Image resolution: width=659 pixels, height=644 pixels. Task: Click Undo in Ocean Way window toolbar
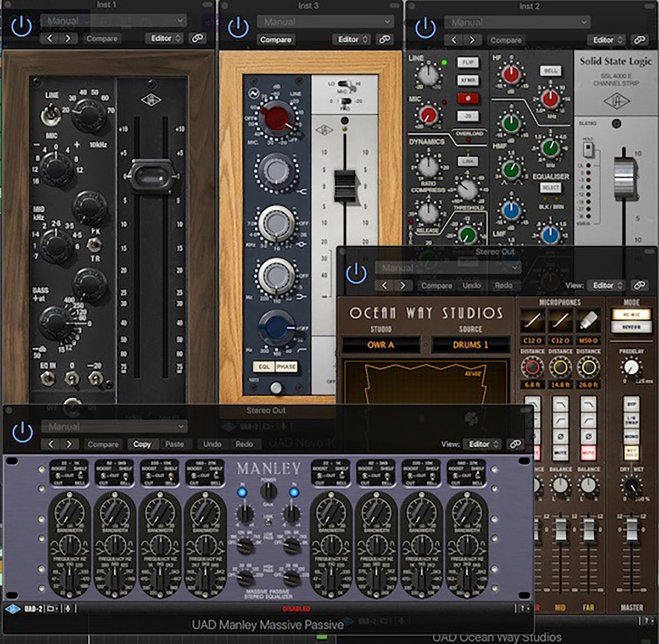pos(472,285)
